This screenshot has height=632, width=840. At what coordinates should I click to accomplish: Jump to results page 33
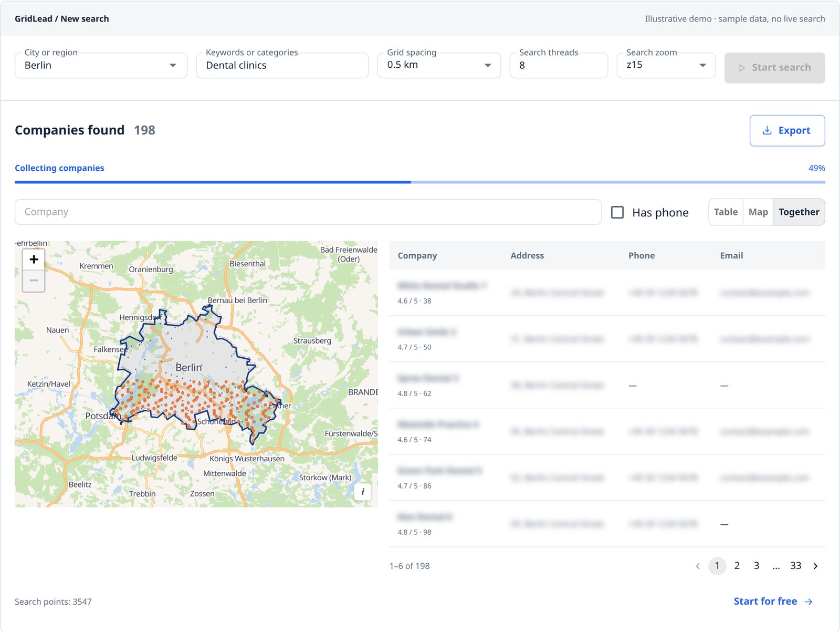coord(795,566)
